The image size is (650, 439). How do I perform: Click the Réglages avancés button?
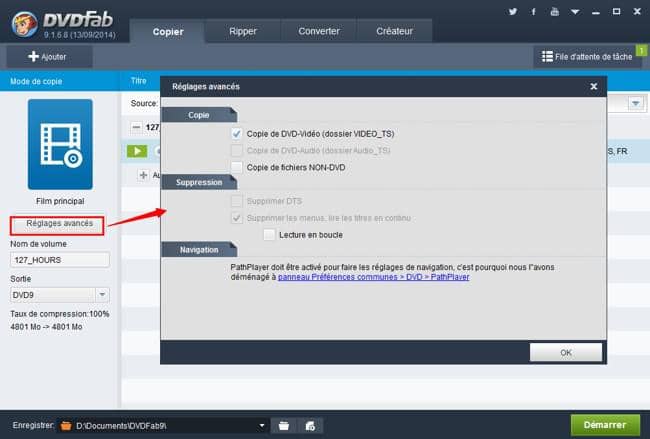58,224
